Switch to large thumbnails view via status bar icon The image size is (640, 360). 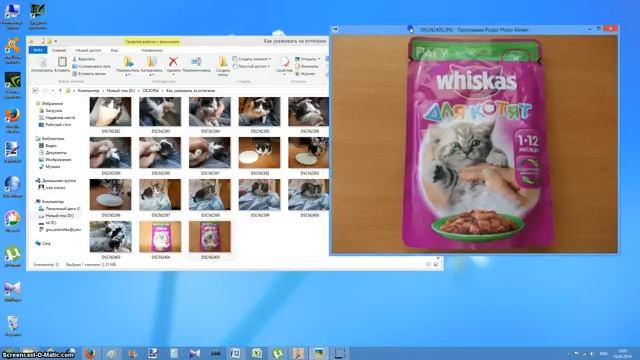coord(436,264)
